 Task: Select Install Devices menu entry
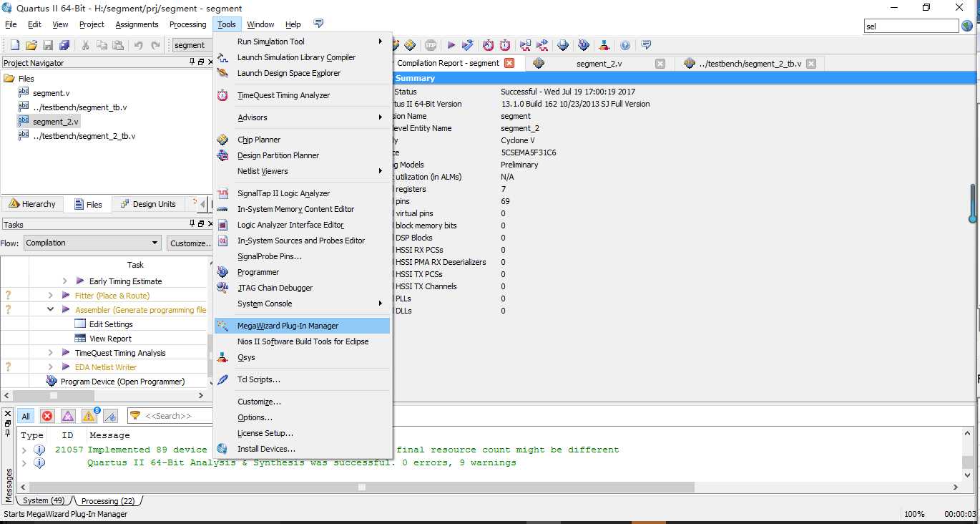tap(303, 449)
